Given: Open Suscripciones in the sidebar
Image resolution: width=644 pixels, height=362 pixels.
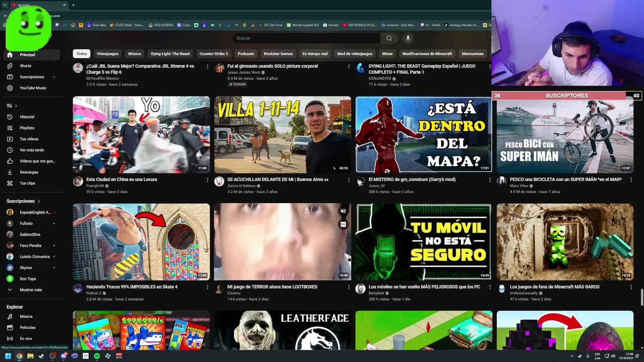Looking at the screenshot, I should [32, 77].
